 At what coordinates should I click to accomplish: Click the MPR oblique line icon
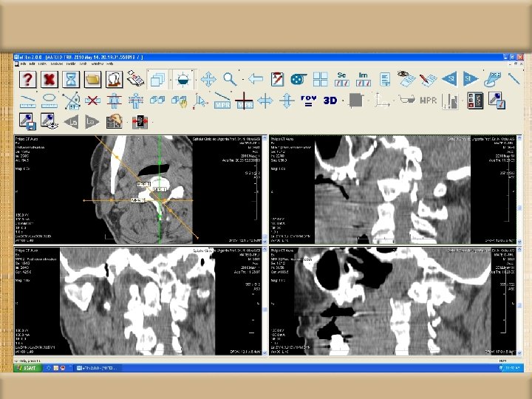pyautogui.click(x=222, y=100)
